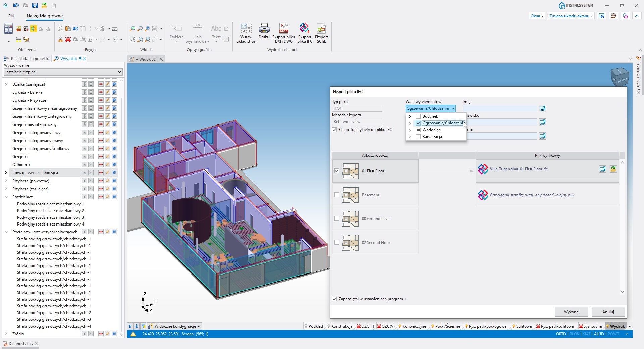Select the Wydruk bottom tab
Viewport: 644px width, 349px height.
click(615, 326)
